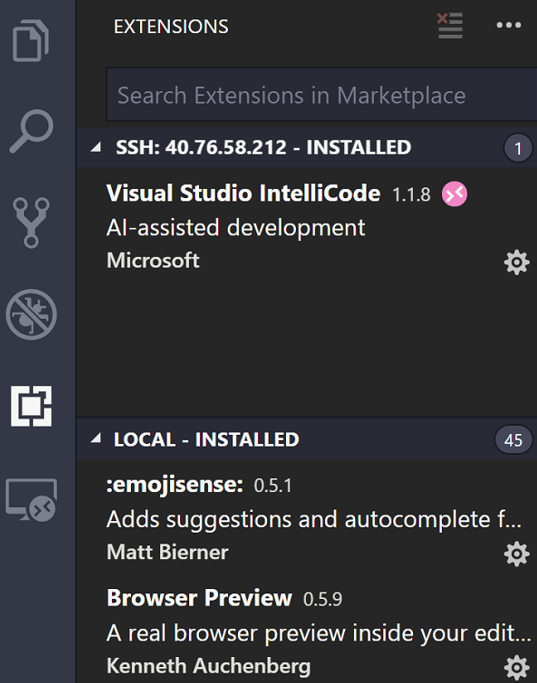
Task: Click 'Adds suggestions and autocomplete' description
Action: point(314,520)
